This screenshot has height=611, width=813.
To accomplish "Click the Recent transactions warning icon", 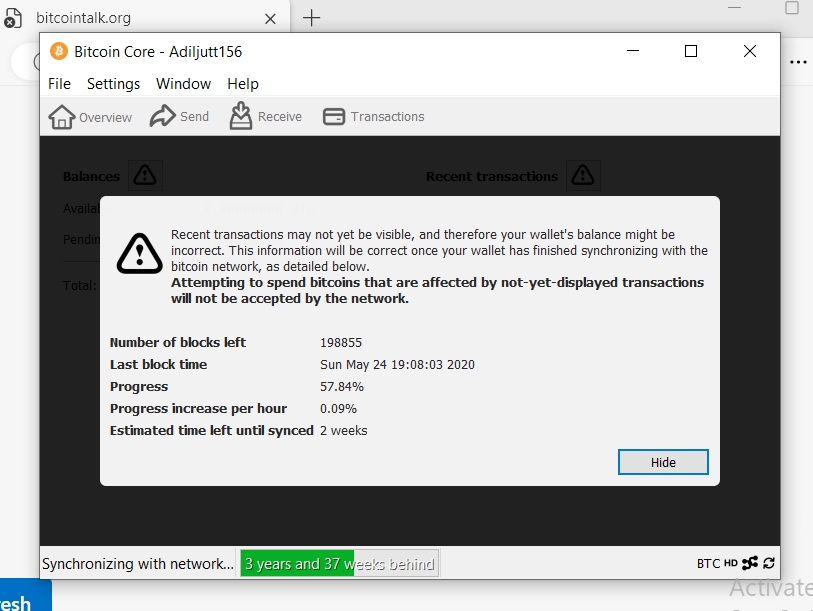I will [583, 175].
